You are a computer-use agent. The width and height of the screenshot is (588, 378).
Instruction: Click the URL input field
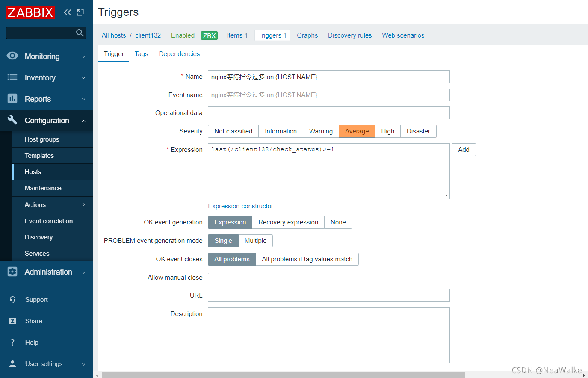329,295
